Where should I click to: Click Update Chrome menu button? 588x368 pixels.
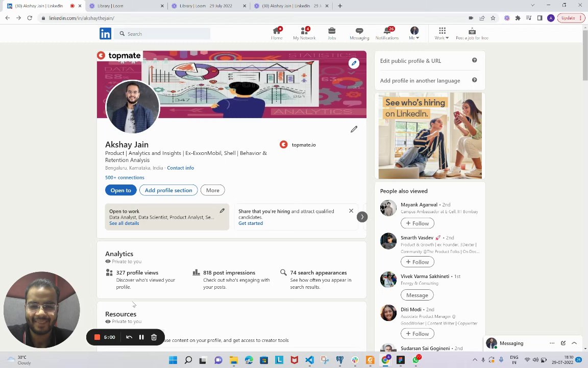pos(571,18)
